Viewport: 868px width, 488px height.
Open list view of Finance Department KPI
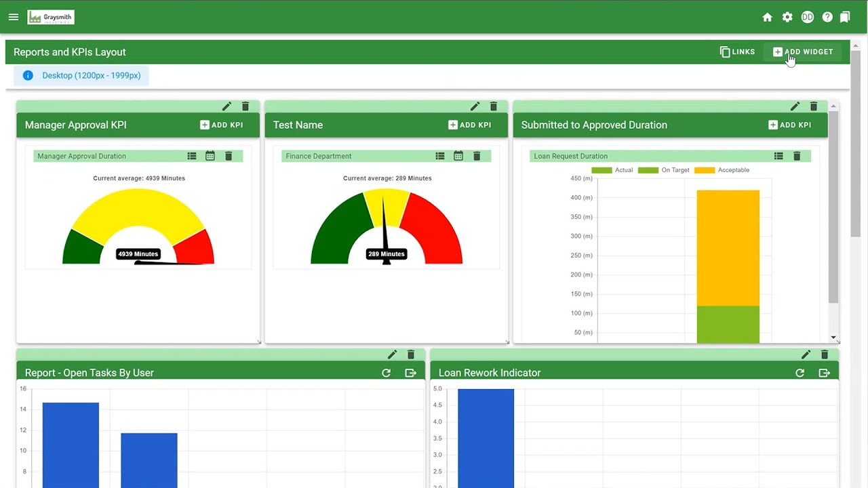(x=440, y=156)
